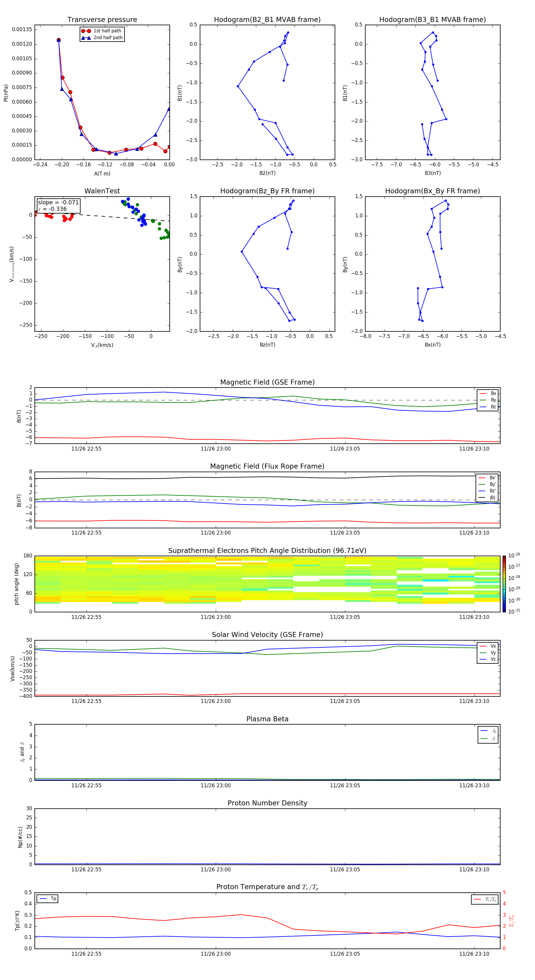Click the 'Solar Wind Velocity (GSE Frame)' title
535x980 pixels.
[x=267, y=635]
